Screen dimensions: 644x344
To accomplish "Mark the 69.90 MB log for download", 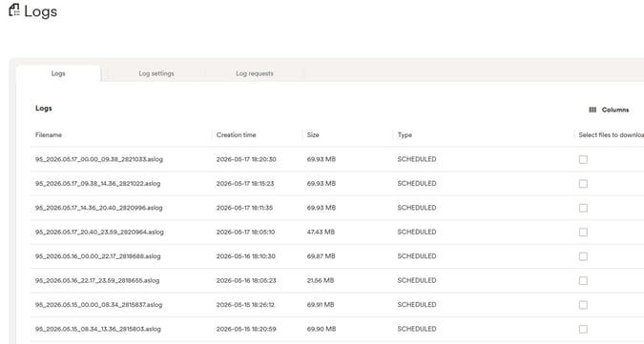I will 583,329.
